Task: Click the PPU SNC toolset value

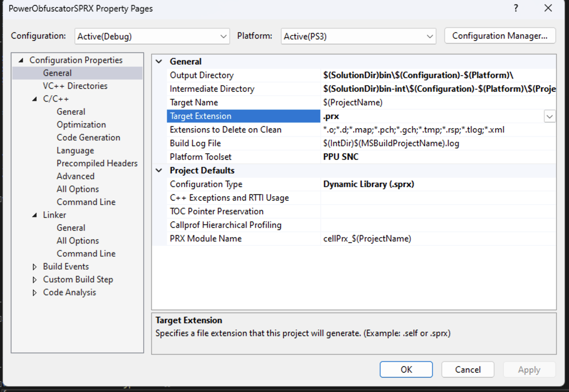Action: click(341, 157)
